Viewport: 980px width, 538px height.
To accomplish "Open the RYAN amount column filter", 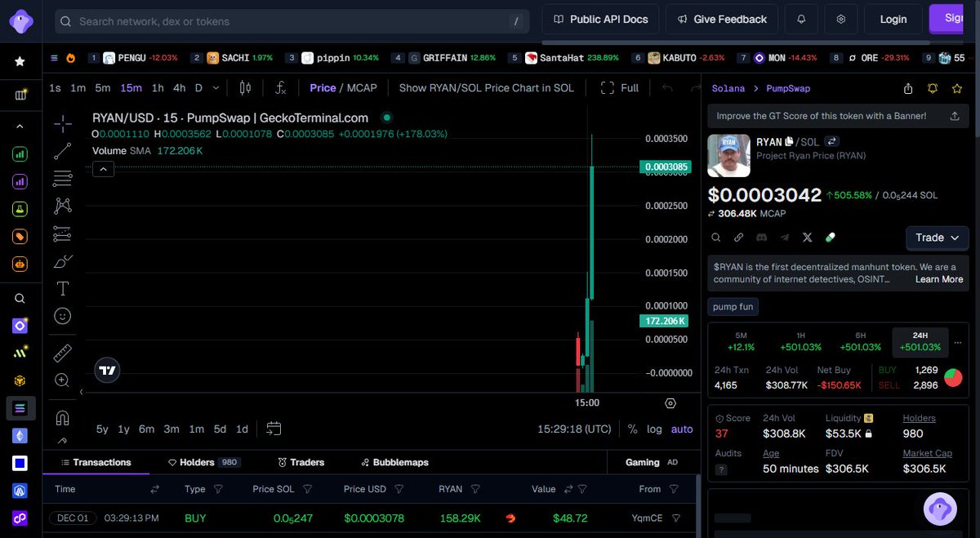I will (475, 489).
